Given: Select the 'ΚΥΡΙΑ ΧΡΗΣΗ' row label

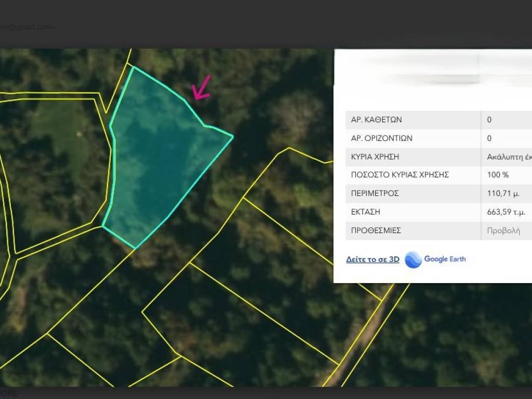Looking at the screenshot, I should click(x=375, y=157).
